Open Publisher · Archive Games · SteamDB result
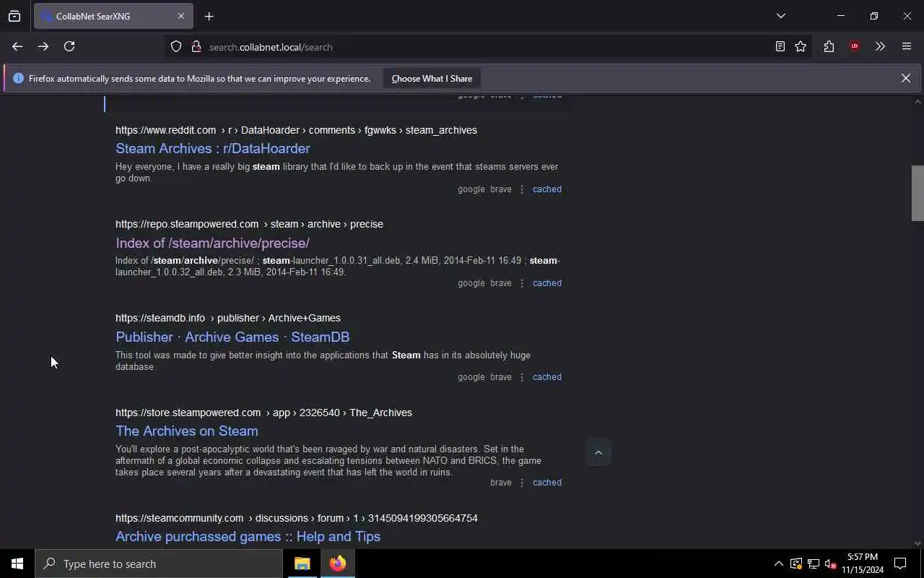The width and height of the screenshot is (924, 578). pyautogui.click(x=232, y=337)
